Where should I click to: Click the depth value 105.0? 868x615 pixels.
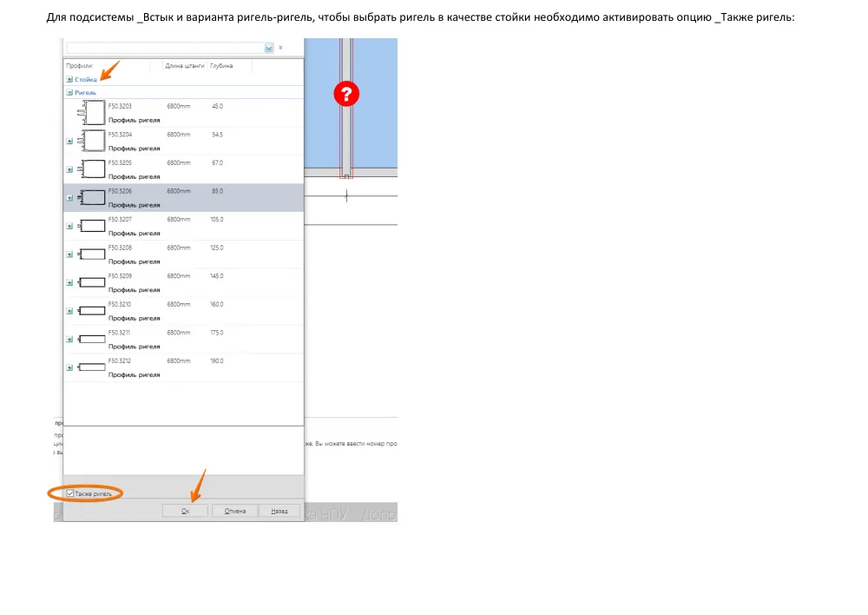[217, 220]
